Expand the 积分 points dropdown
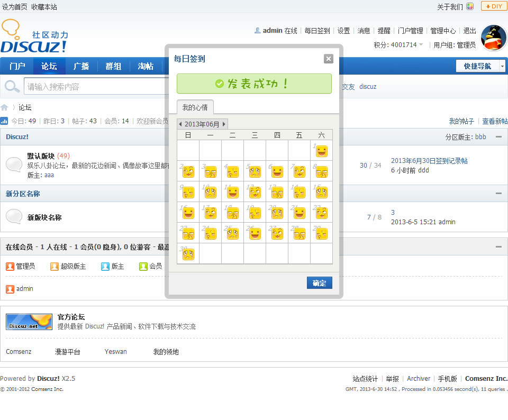This screenshot has height=420, width=508. 421,45
